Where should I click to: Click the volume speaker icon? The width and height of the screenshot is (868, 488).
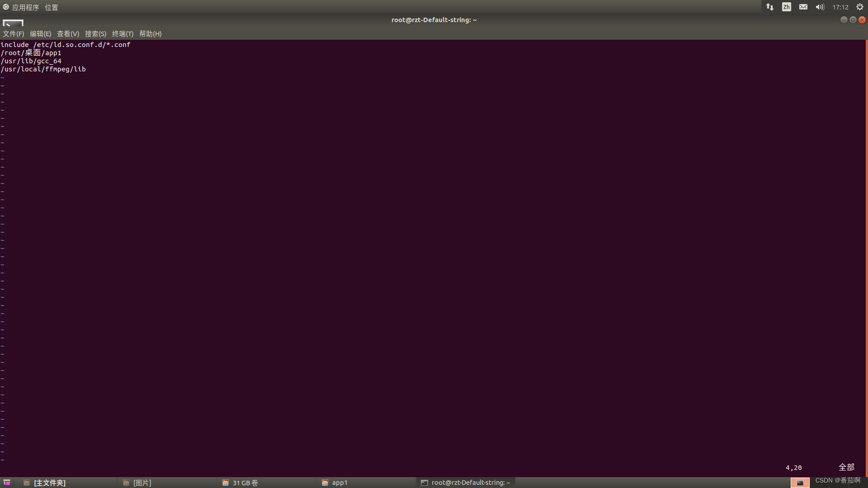(x=820, y=7)
